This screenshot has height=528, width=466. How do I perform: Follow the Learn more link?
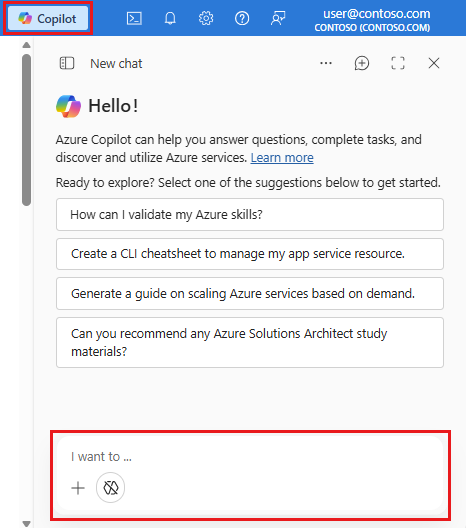click(282, 158)
